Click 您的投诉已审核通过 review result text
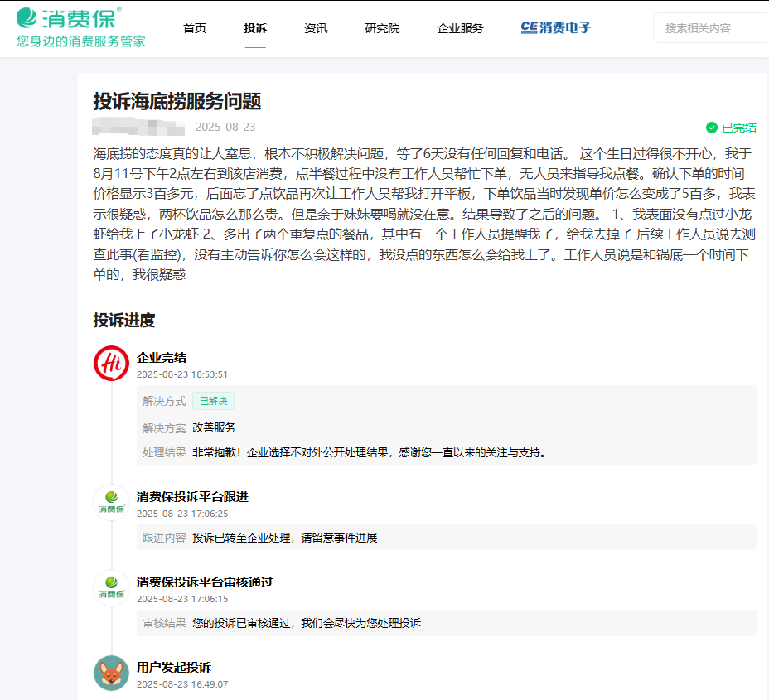Screen dimensions: 769x700 [307, 623]
